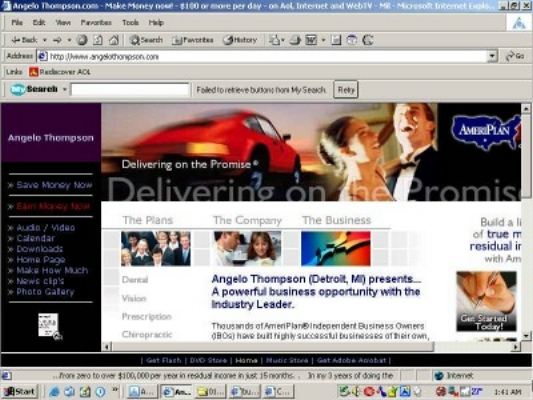Viewport: 533px width, 400px height.
Task: Click the Retry button
Action: (346, 90)
